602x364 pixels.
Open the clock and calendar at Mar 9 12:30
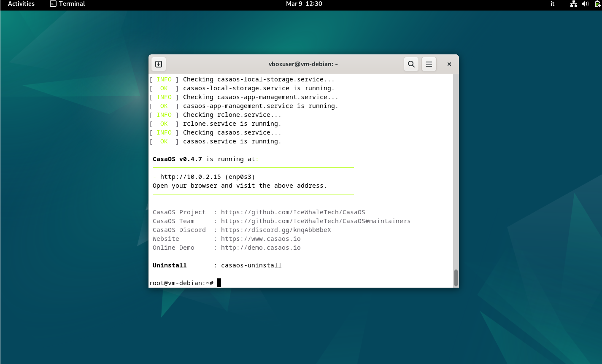304,4
